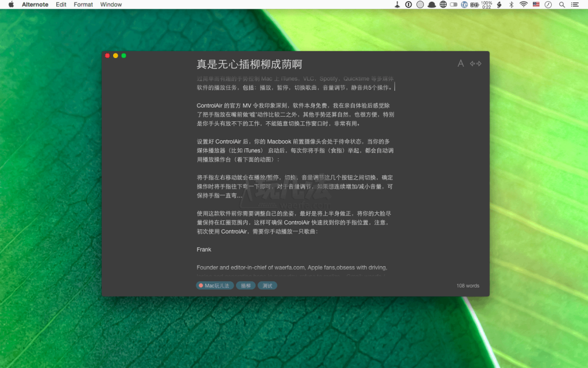Image resolution: width=588 pixels, height=368 pixels.
Task: Open the Wi-Fi menu
Action: click(524, 5)
